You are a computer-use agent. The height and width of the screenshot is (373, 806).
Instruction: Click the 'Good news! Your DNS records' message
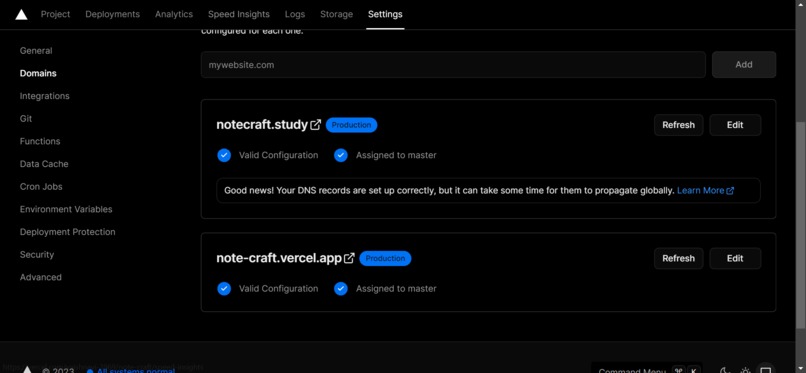[449, 191]
